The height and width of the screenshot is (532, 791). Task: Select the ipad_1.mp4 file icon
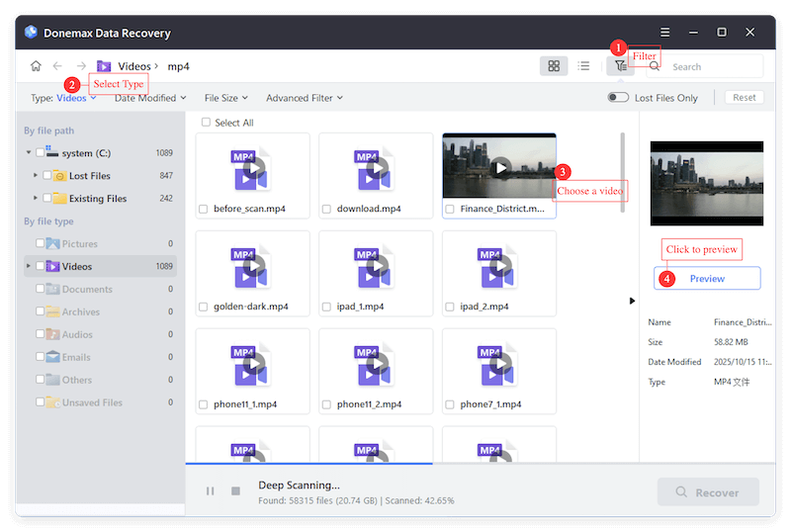point(374,268)
